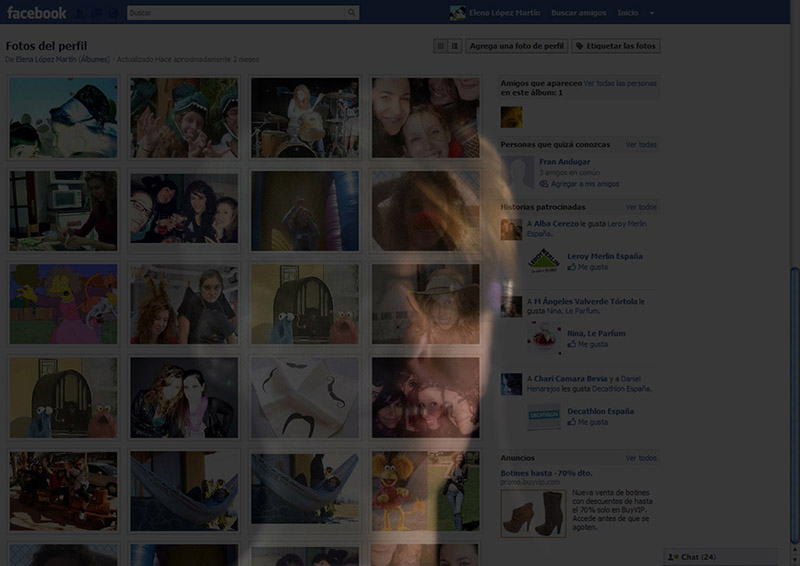Click the Leroy Merlin España logo

(544, 261)
